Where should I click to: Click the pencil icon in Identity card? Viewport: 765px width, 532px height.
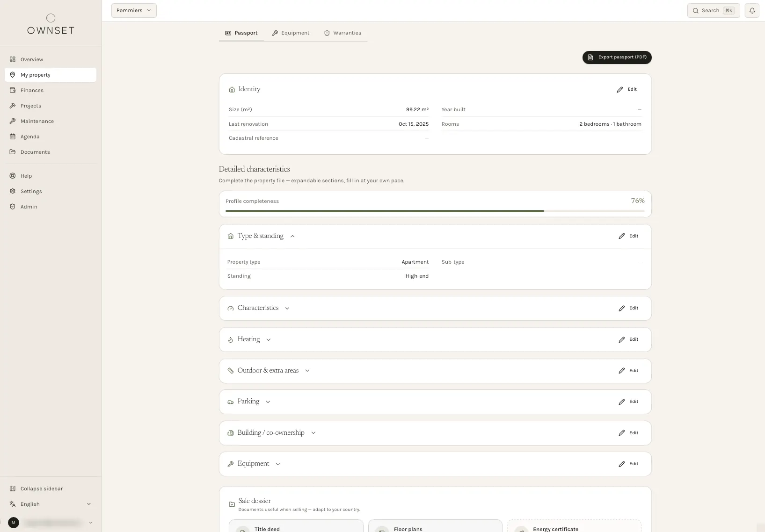point(620,89)
